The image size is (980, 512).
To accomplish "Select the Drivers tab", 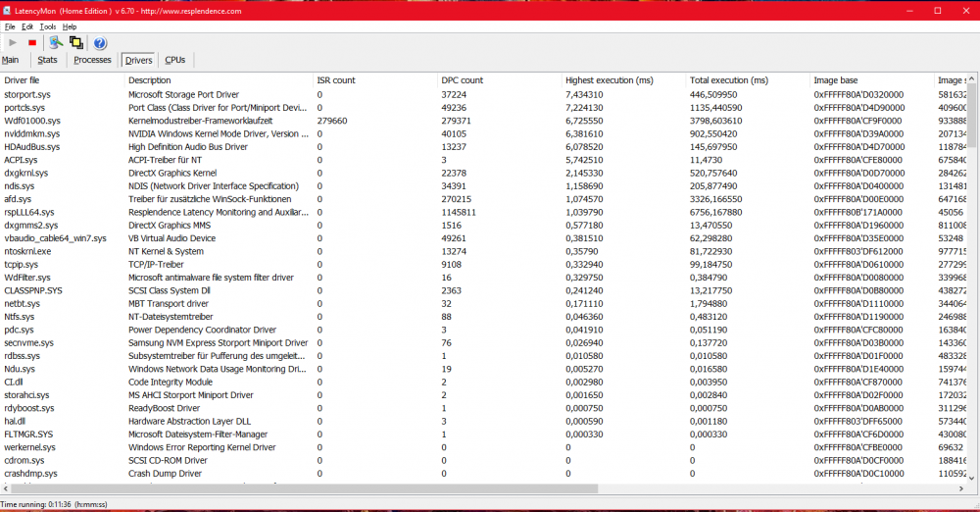I will point(139,60).
